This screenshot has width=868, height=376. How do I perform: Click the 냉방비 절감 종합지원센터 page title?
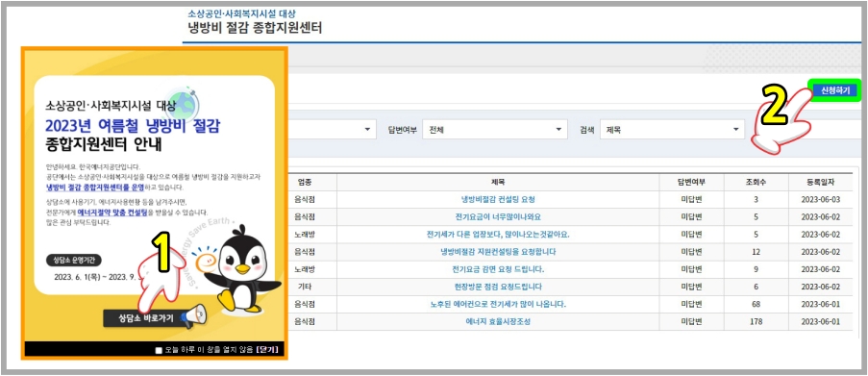254,28
